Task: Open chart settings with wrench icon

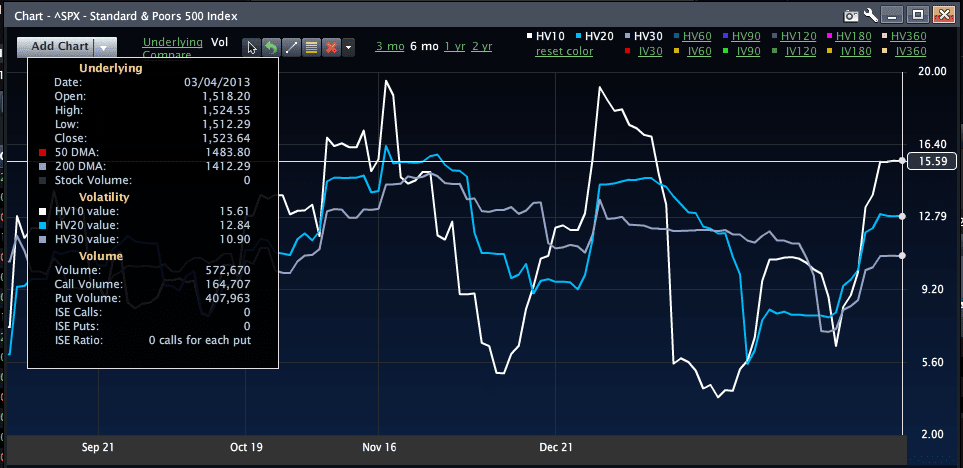Action: (872, 15)
